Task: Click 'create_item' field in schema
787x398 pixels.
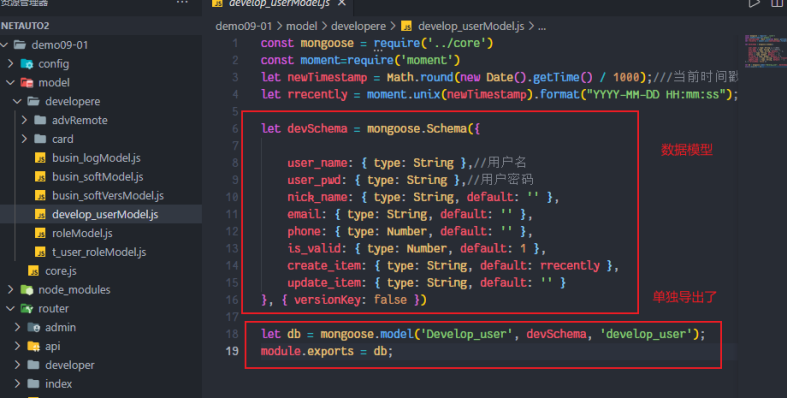Action: tap(323, 266)
